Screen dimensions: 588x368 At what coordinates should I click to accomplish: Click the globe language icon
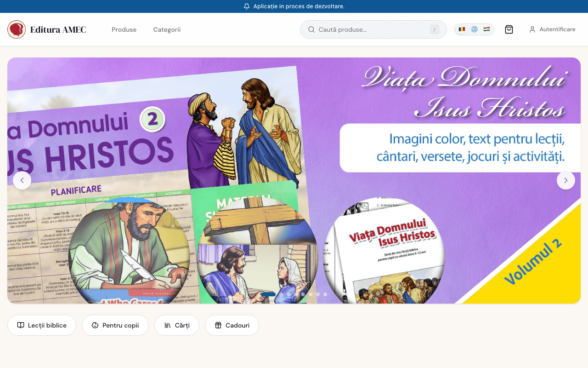[474, 29]
